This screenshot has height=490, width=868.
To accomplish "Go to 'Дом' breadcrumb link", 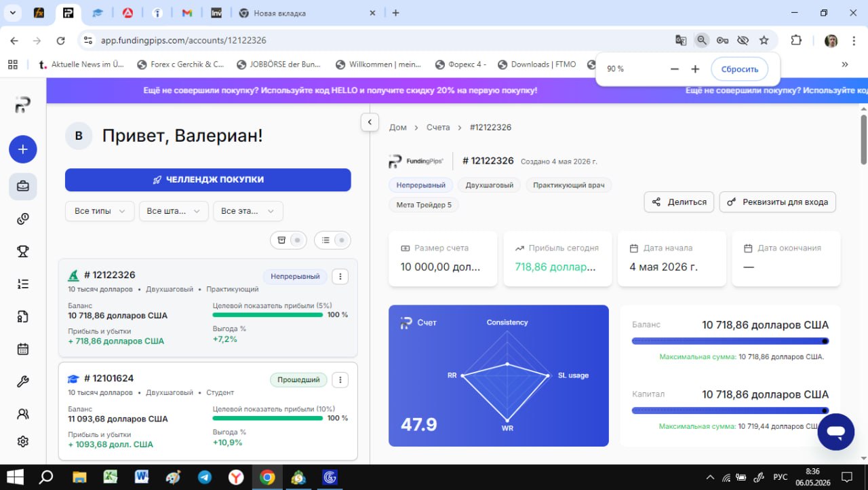I will click(398, 128).
